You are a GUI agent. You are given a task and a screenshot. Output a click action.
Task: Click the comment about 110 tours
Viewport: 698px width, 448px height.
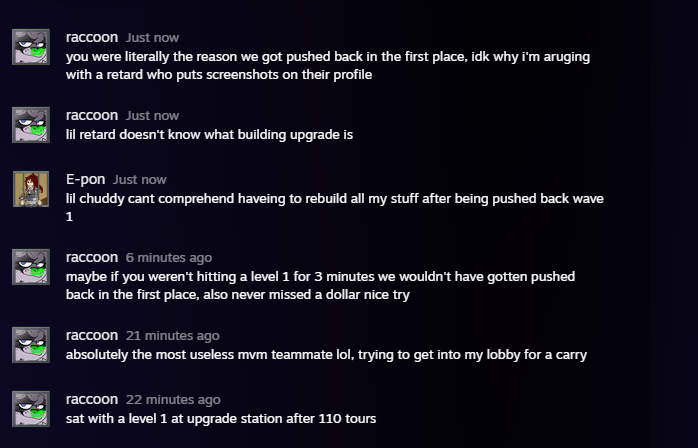pos(220,418)
